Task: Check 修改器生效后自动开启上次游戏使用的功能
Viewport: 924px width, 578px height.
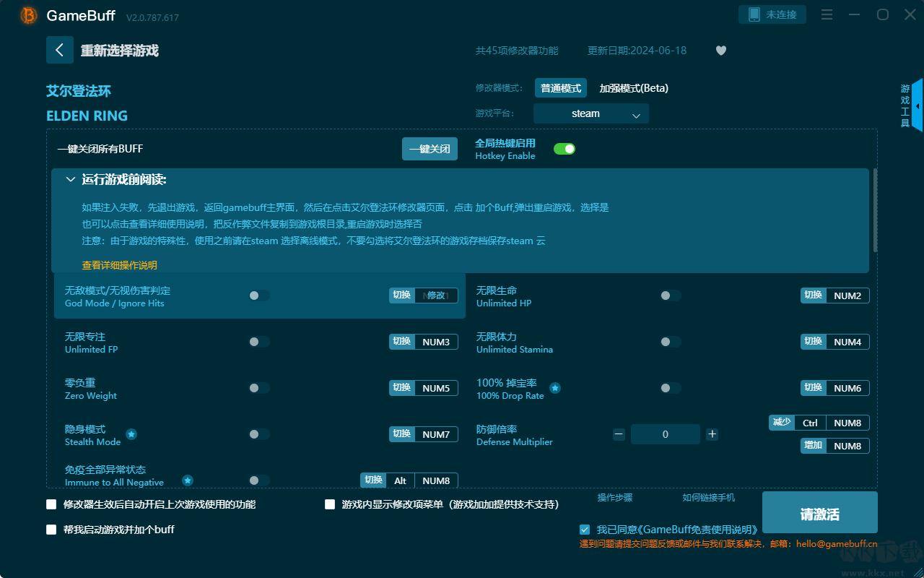Action: click(51, 504)
